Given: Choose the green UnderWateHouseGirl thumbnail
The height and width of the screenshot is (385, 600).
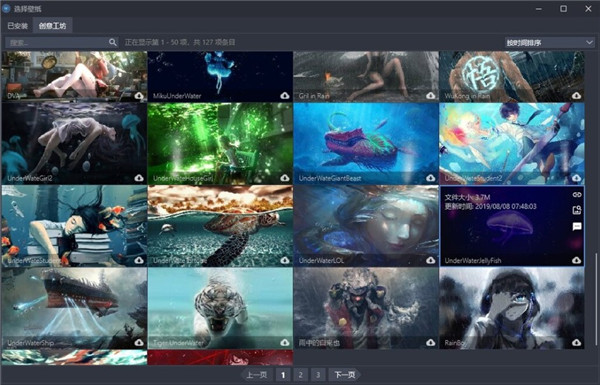Looking at the screenshot, I should point(220,144).
